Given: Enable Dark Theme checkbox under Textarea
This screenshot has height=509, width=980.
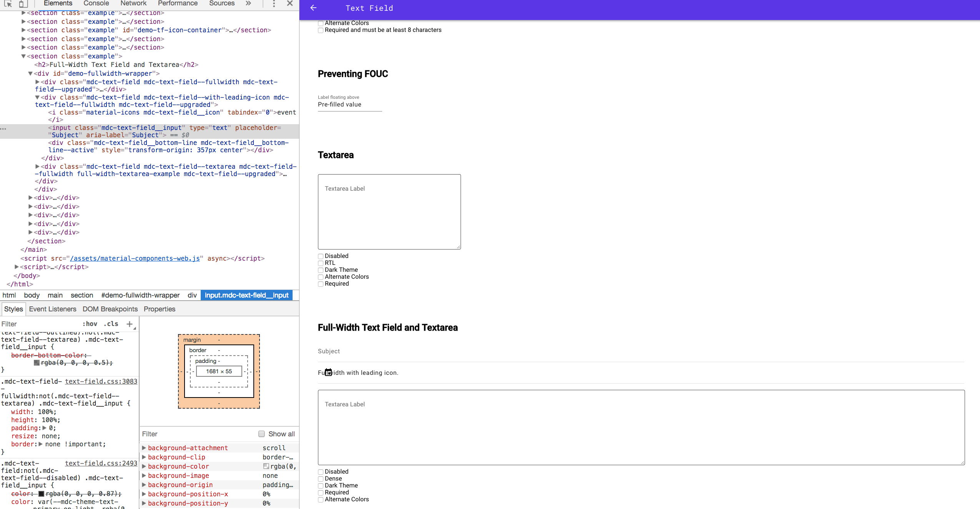Looking at the screenshot, I should click(321, 270).
